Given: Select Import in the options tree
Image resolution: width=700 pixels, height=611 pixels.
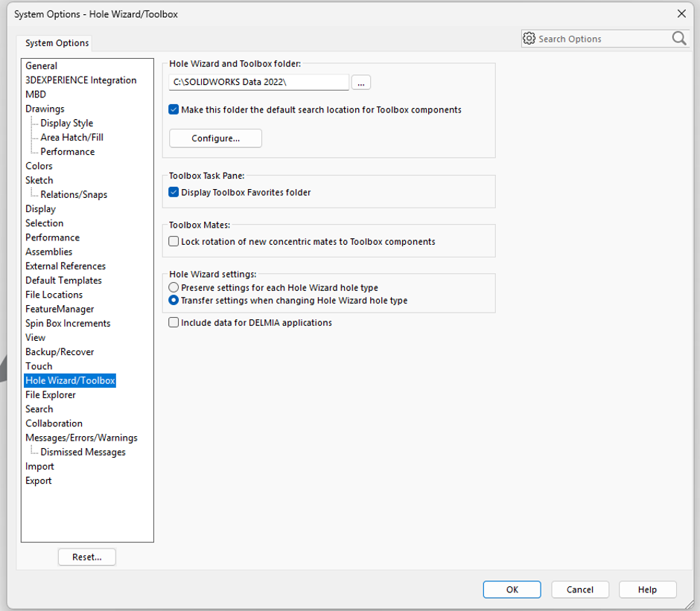Looking at the screenshot, I should pos(39,466).
